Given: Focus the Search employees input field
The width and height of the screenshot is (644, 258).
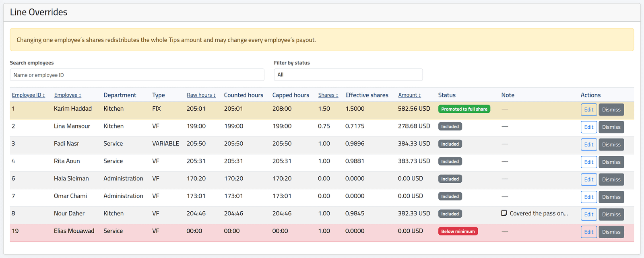Looking at the screenshot, I should point(137,75).
